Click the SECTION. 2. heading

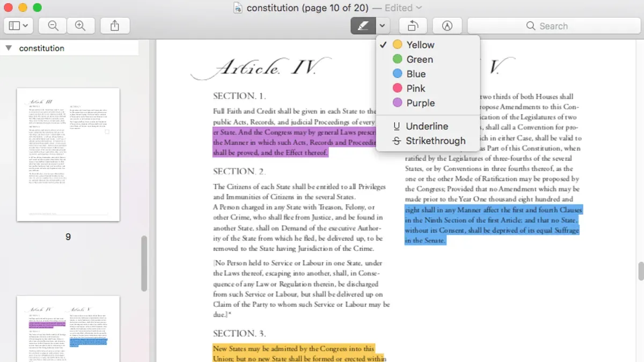pyautogui.click(x=239, y=172)
